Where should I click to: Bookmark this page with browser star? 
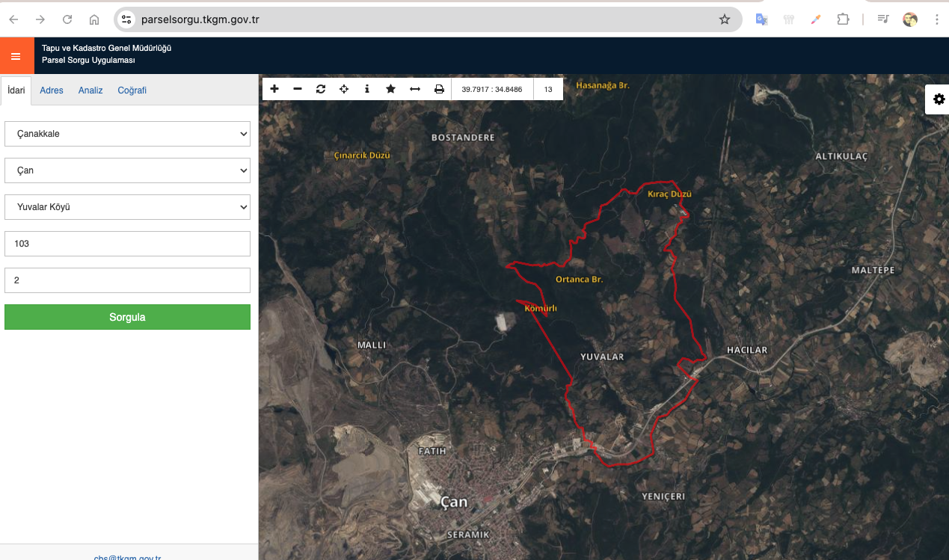click(x=724, y=19)
